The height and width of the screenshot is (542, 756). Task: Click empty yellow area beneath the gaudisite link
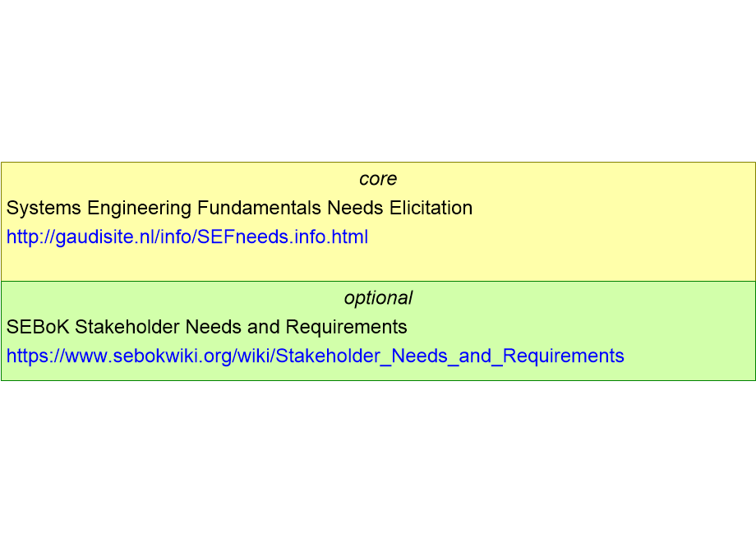[x=378, y=264]
